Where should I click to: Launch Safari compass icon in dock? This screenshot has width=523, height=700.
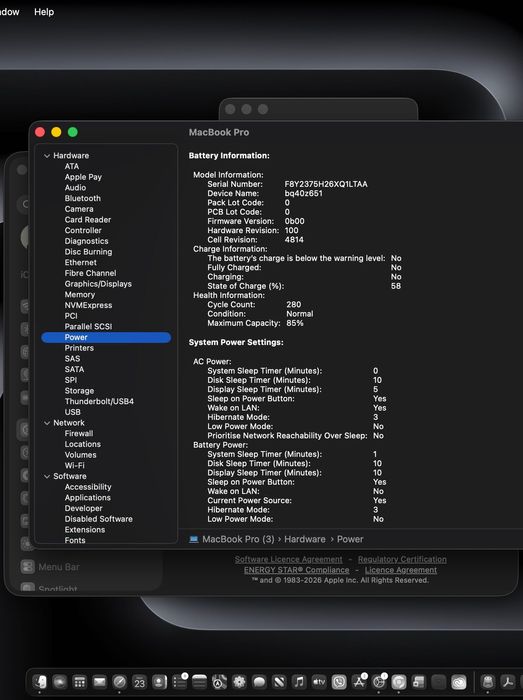[x=119, y=682]
